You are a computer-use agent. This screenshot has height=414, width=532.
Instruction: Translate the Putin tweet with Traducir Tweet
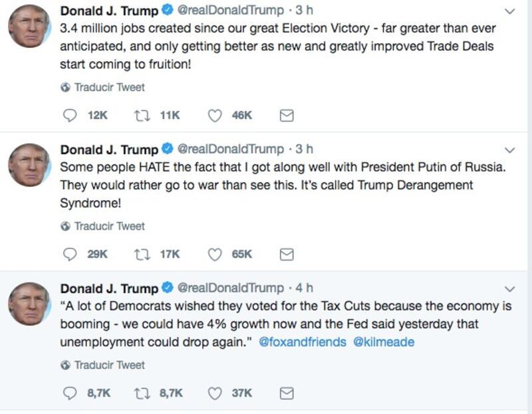point(108,226)
